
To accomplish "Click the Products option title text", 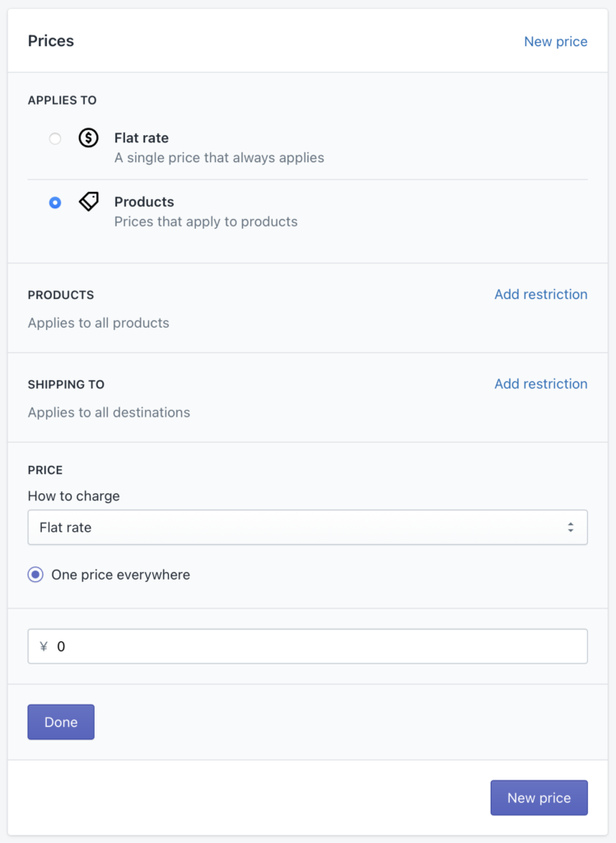I will (x=144, y=203).
